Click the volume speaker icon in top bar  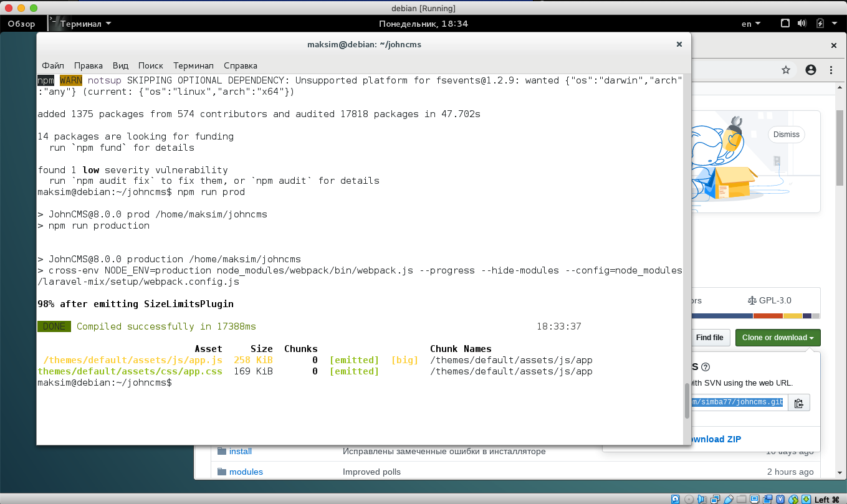tap(802, 24)
